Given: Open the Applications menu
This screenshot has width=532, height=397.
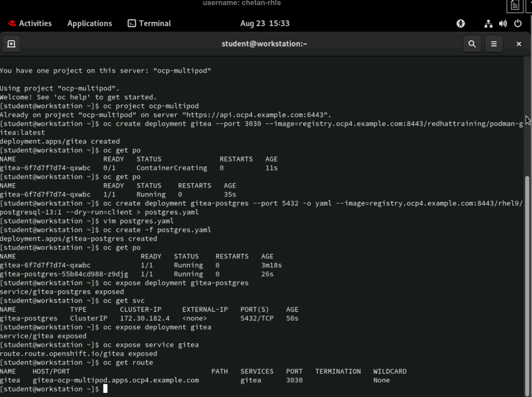Looking at the screenshot, I should pyautogui.click(x=89, y=23).
